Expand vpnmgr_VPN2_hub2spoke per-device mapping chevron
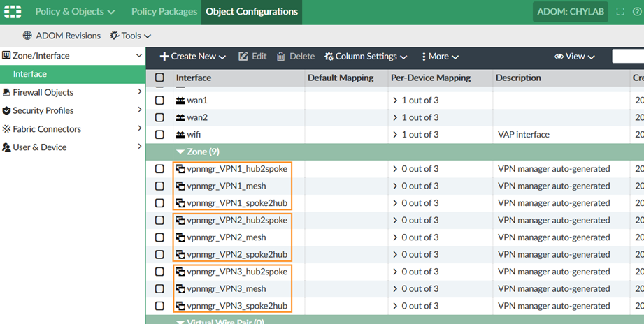This screenshot has width=644, height=324. [395, 221]
